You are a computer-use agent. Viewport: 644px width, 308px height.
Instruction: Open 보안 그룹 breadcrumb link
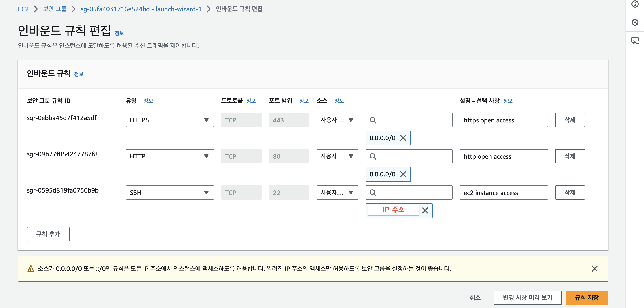click(x=55, y=9)
